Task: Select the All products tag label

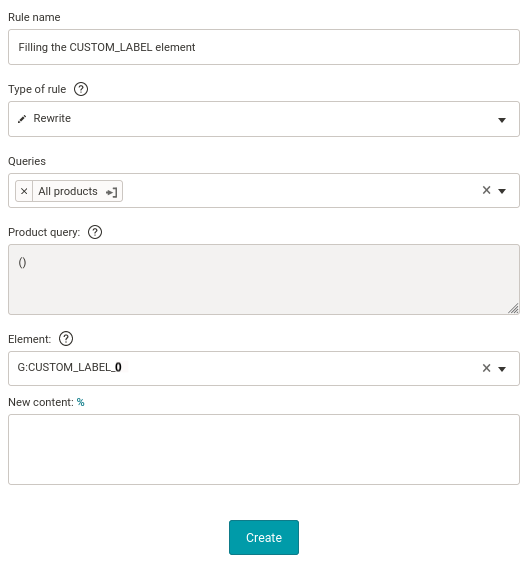Action: pos(68,191)
